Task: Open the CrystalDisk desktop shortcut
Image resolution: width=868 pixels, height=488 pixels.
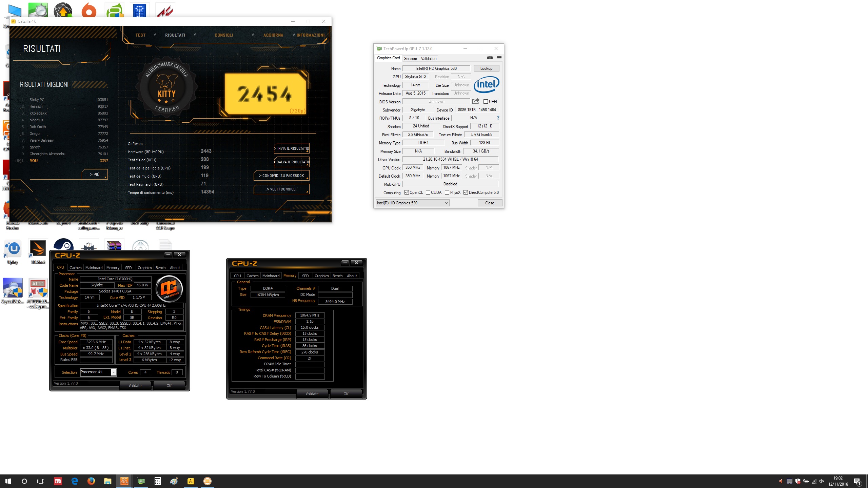Action: click(x=13, y=291)
